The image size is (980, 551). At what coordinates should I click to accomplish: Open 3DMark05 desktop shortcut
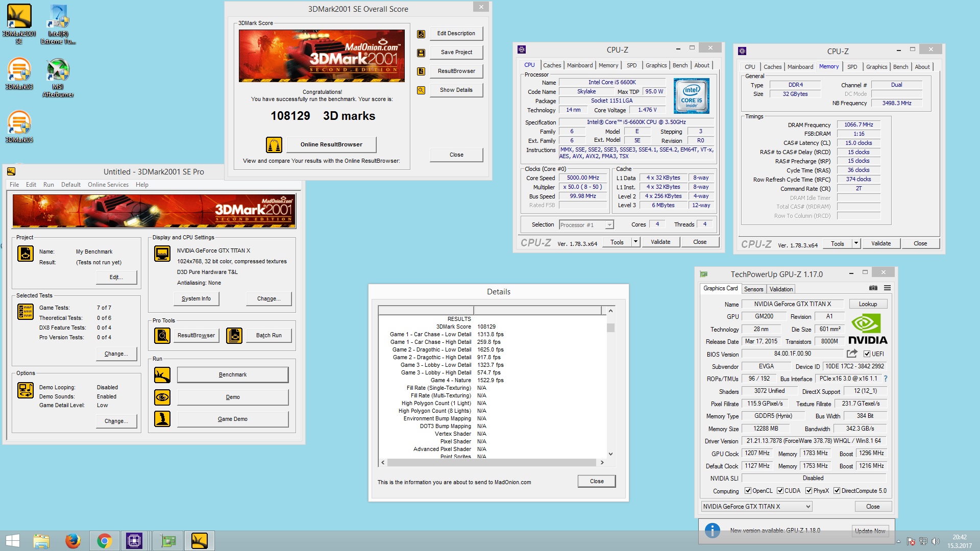click(19, 127)
